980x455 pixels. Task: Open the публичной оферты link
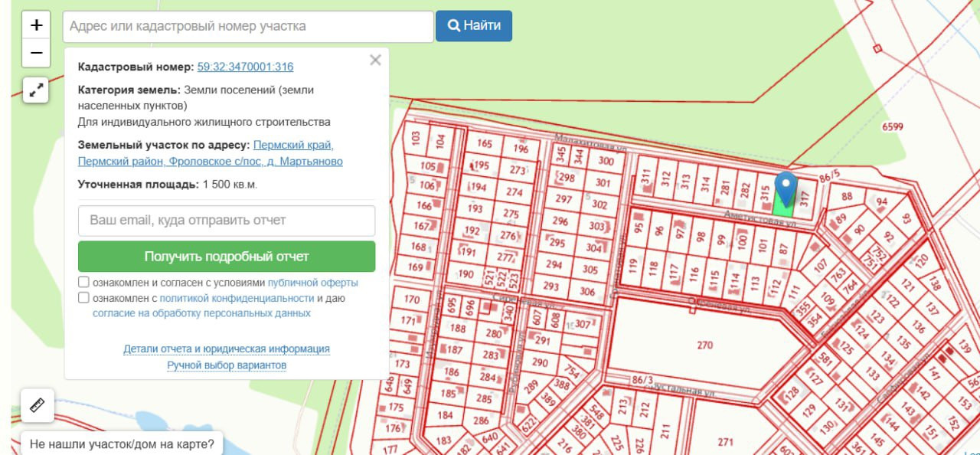[312, 283]
